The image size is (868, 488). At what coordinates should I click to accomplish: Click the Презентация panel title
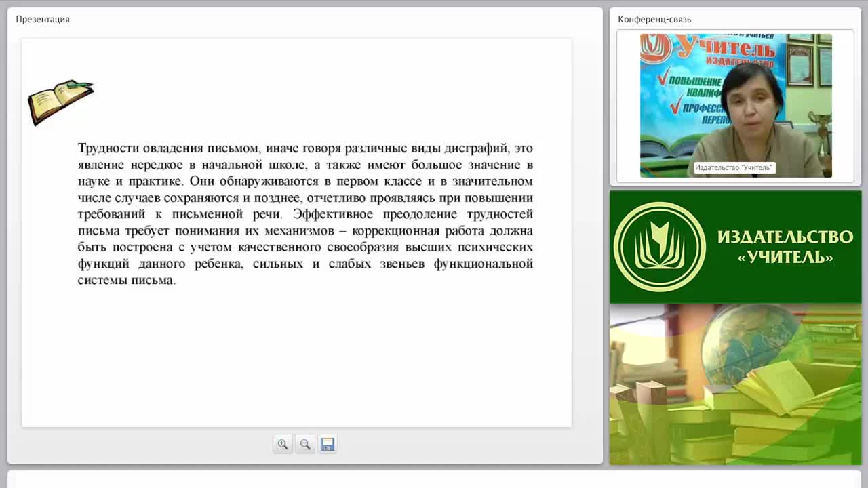click(x=43, y=19)
